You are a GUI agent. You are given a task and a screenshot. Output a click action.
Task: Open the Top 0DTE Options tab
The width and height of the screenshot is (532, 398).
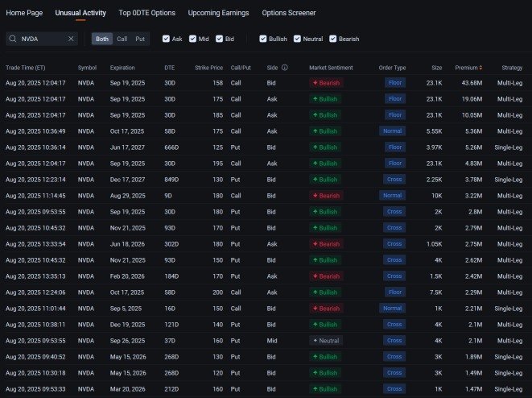coord(146,13)
